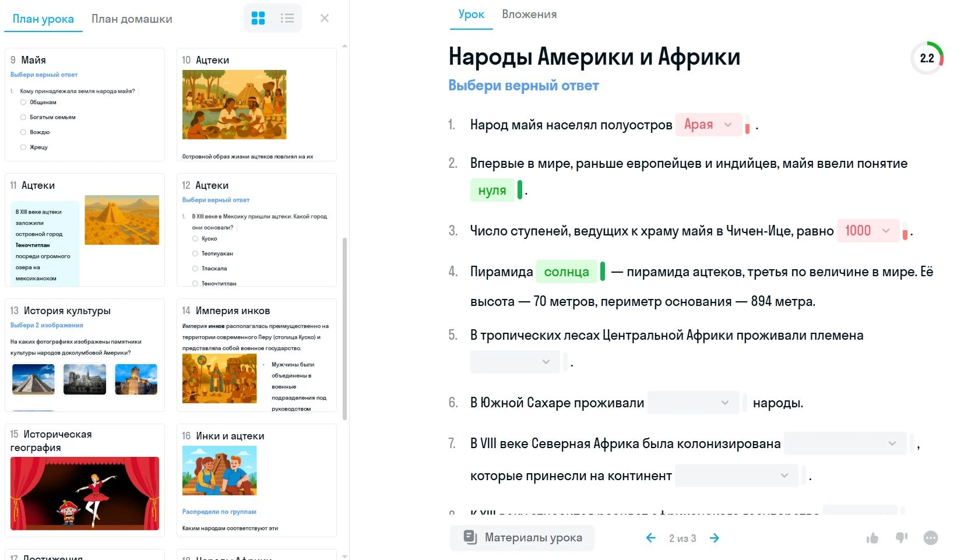Click the 2.2 score progress circle
The width and height of the screenshot is (964, 560).
pos(927,58)
